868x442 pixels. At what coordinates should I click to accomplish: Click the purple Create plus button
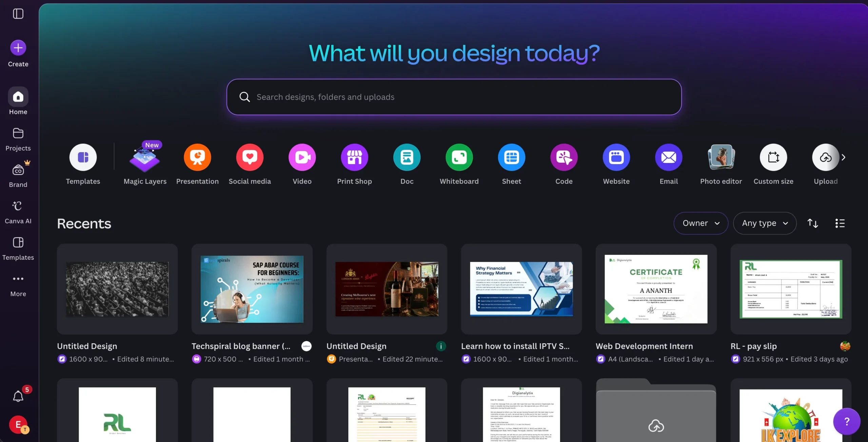18,48
